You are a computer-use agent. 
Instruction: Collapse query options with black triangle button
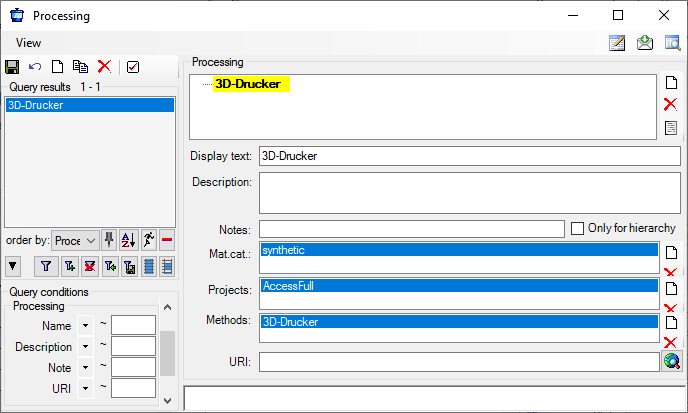point(12,266)
